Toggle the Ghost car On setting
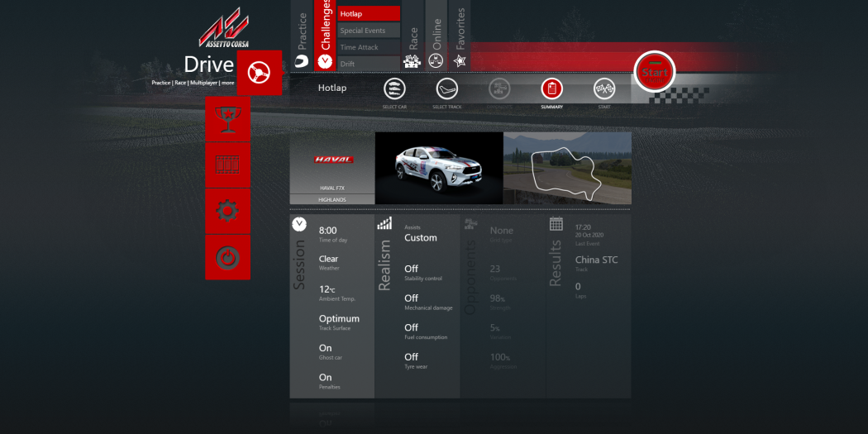 (x=331, y=352)
